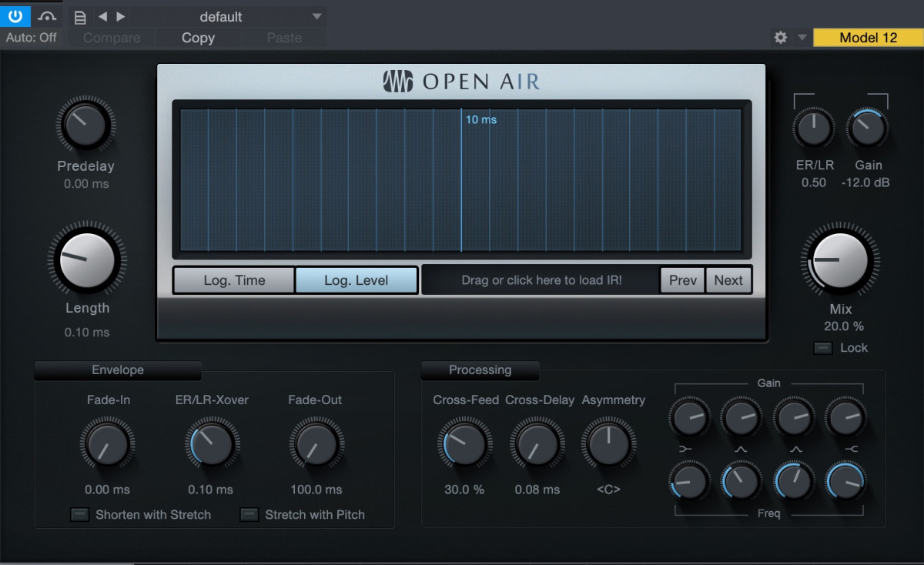
Task: Click the Asymmetry value <C>
Action: [608, 490]
